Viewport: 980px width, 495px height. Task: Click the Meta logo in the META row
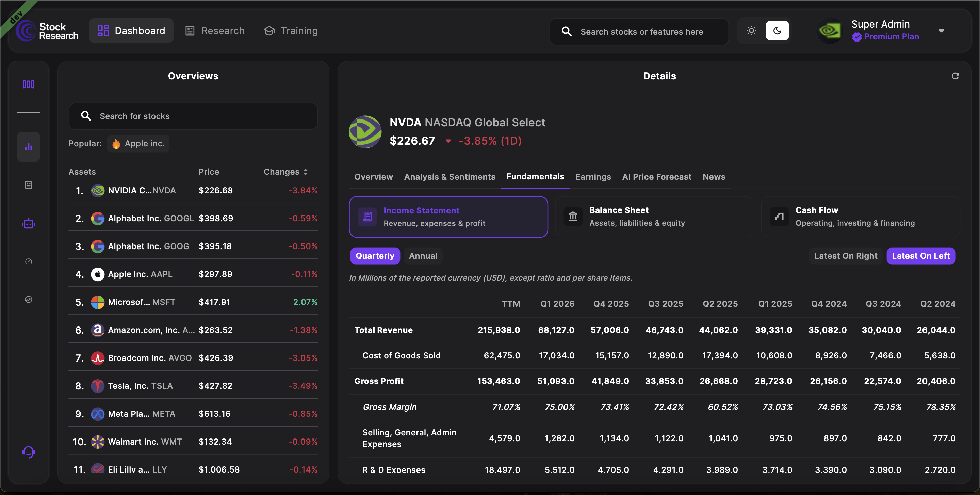(98, 414)
